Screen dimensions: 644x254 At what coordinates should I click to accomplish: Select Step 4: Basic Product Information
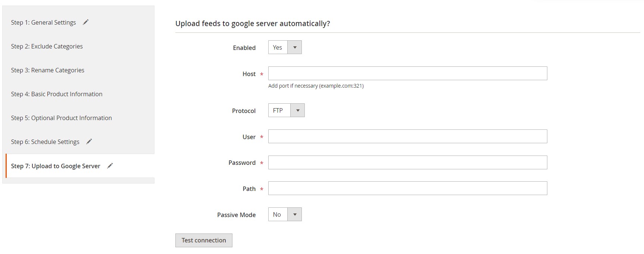pyautogui.click(x=56, y=94)
